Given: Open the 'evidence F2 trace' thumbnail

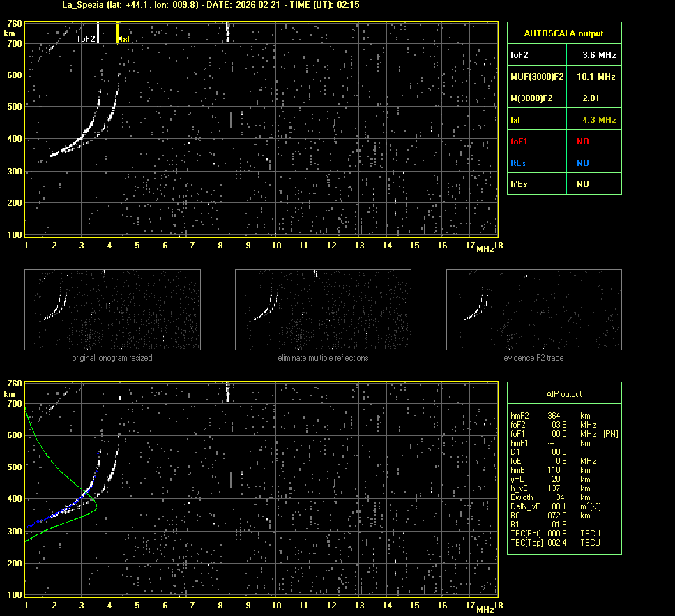Looking at the screenshot, I should 533,310.
